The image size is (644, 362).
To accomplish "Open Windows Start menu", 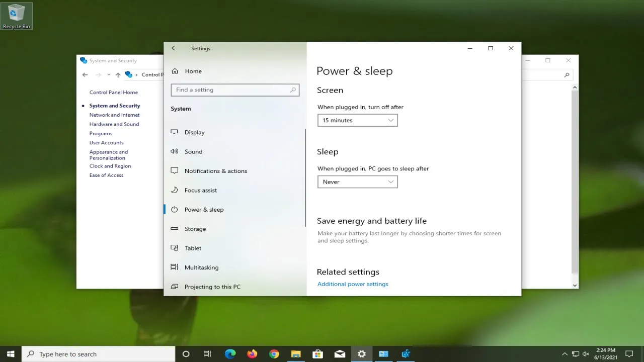I will (x=11, y=354).
